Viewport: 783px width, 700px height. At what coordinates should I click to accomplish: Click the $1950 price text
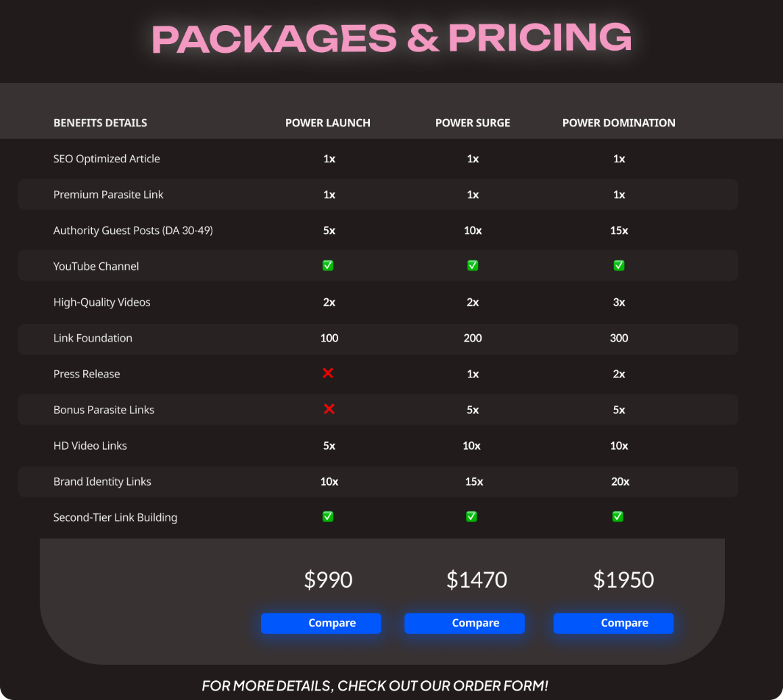click(623, 580)
